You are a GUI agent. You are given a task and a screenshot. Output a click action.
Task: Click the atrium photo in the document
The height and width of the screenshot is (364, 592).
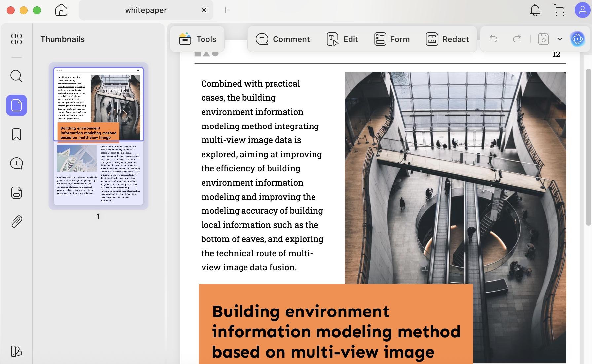pyautogui.click(x=455, y=178)
